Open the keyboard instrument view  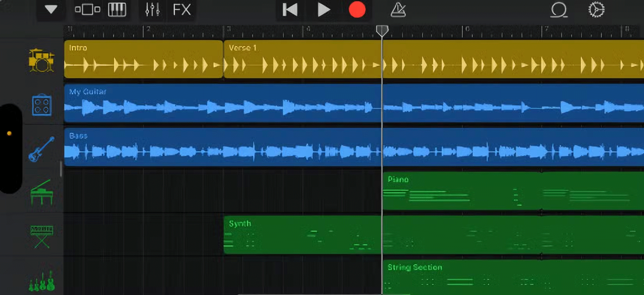117,10
